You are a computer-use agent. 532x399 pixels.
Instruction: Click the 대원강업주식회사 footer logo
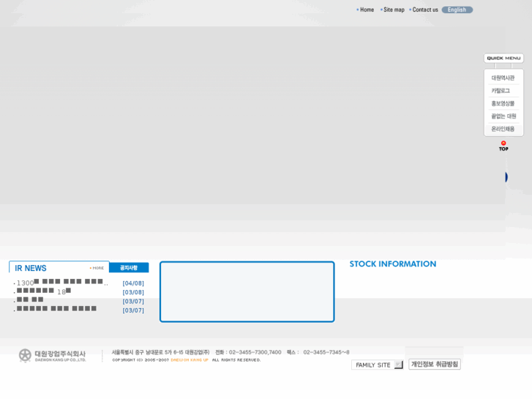pyautogui.click(x=52, y=356)
